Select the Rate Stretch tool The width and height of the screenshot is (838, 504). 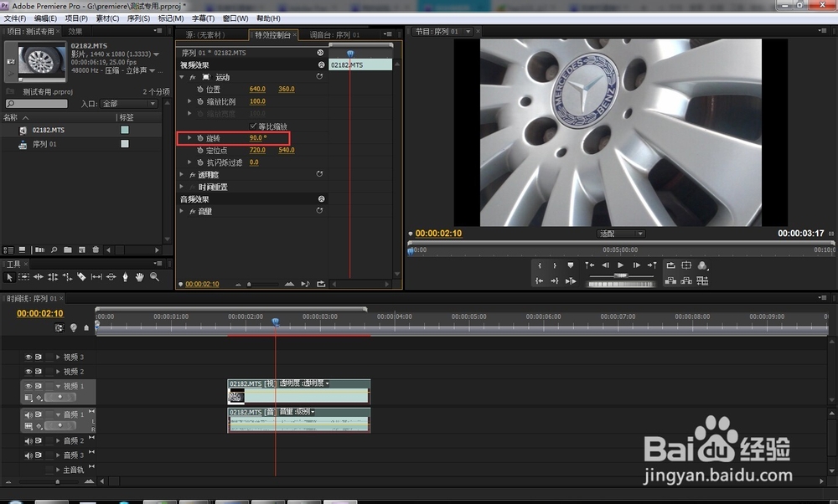pos(67,277)
